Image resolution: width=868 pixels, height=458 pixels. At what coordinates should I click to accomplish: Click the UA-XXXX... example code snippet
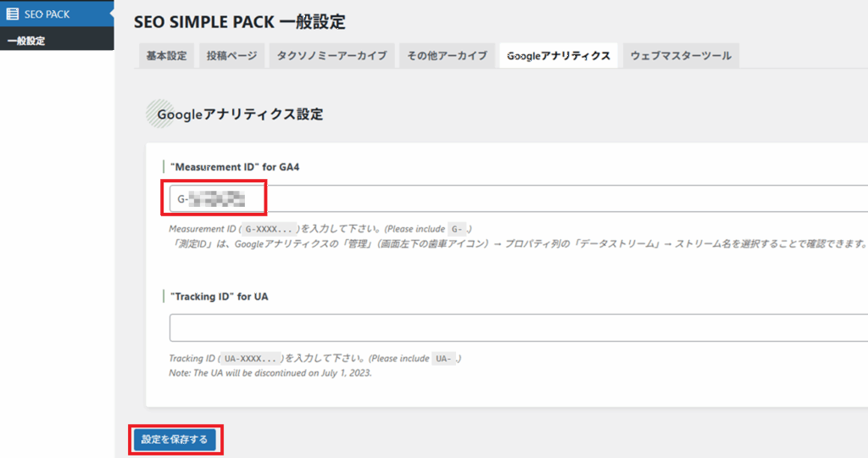[x=251, y=358]
